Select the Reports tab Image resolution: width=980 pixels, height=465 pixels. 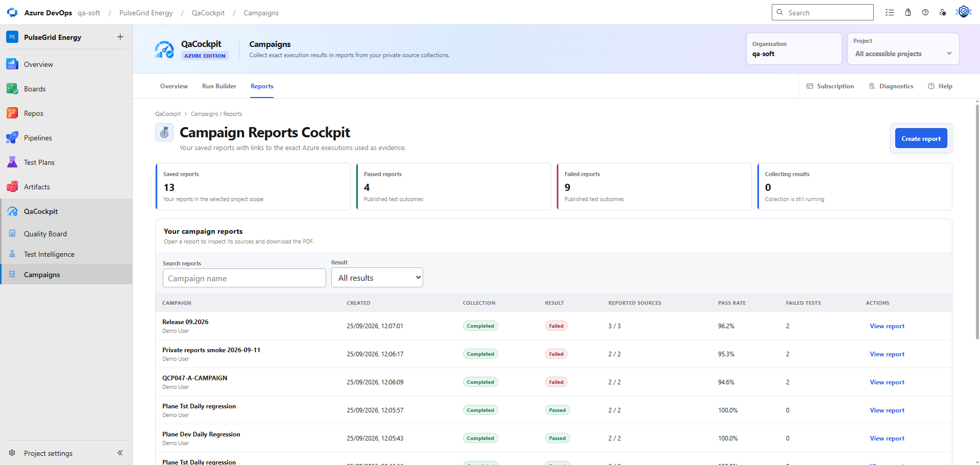262,86
